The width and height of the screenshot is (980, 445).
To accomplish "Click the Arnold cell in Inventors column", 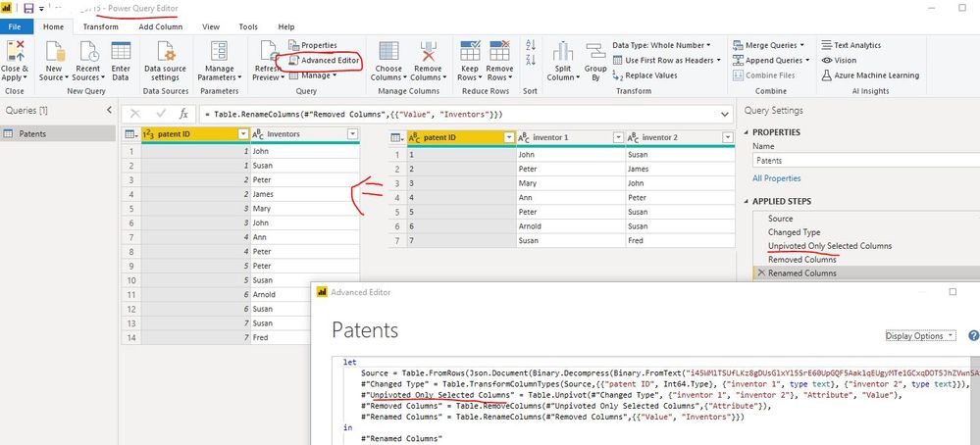I will (305, 295).
